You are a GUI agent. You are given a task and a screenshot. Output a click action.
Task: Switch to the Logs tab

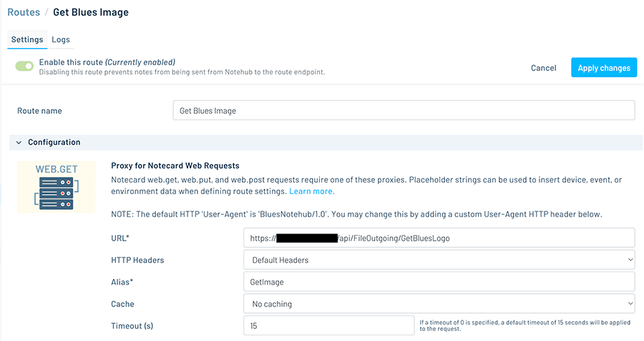pyautogui.click(x=61, y=39)
